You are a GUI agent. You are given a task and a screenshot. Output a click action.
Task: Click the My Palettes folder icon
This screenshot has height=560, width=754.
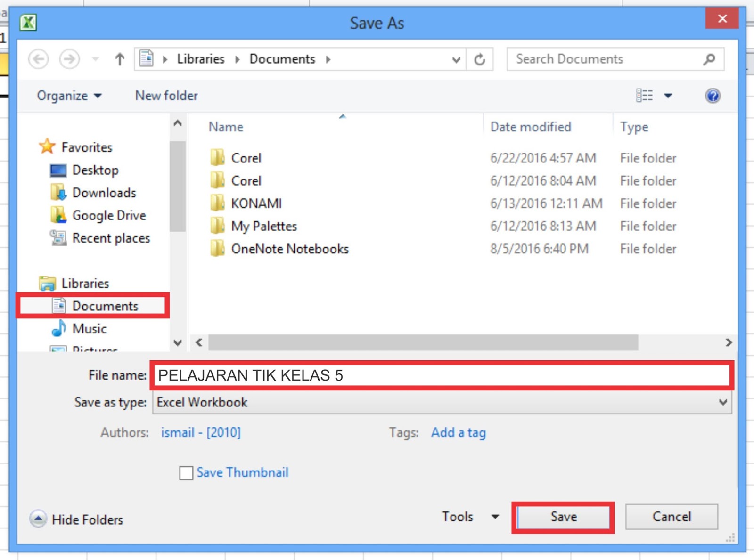click(x=217, y=226)
